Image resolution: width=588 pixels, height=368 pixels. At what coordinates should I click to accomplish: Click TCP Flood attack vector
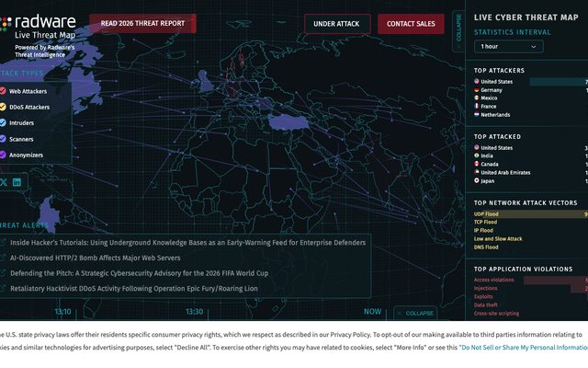[485, 222]
